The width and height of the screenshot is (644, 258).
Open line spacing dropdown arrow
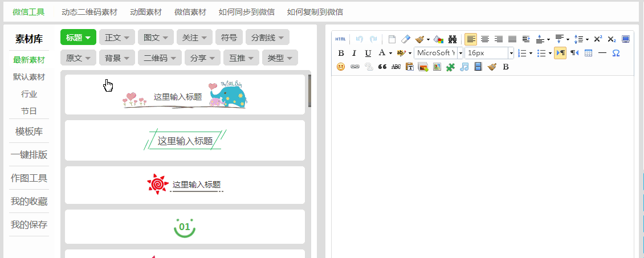[587, 39]
